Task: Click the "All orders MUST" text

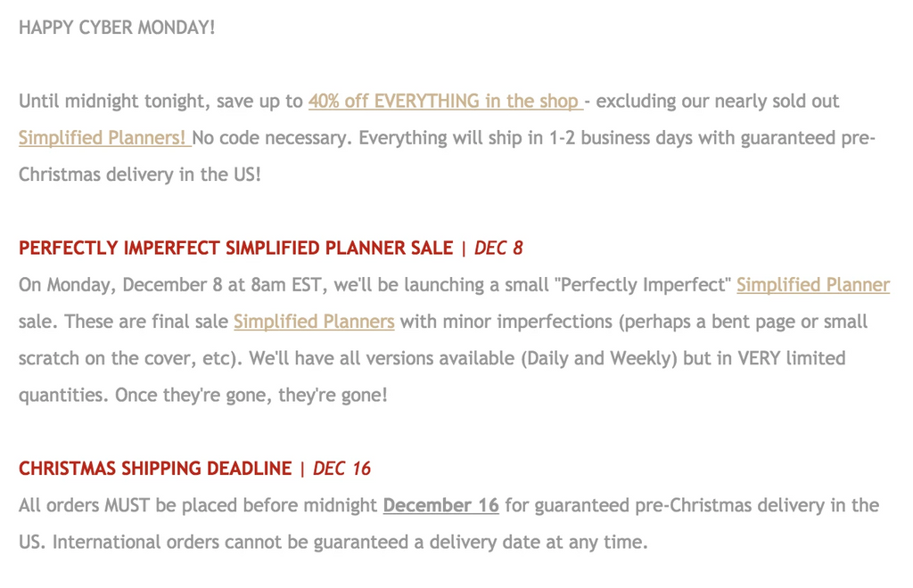Action: [x=85, y=505]
